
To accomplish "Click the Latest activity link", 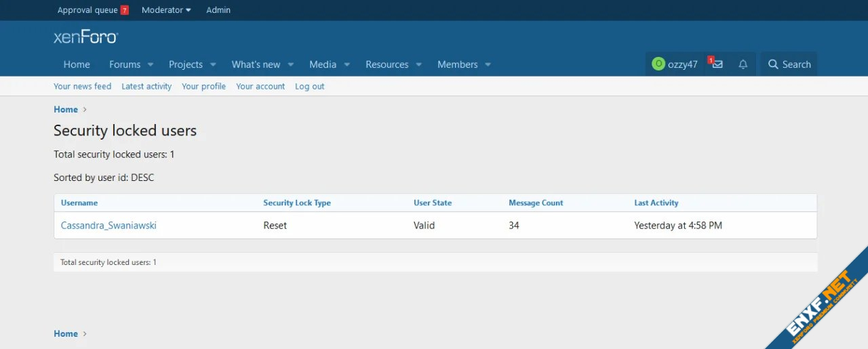I will (x=146, y=87).
